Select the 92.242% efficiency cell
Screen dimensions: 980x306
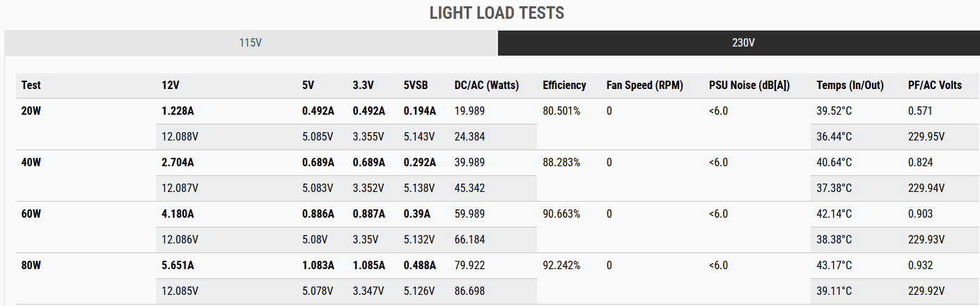click(x=561, y=266)
